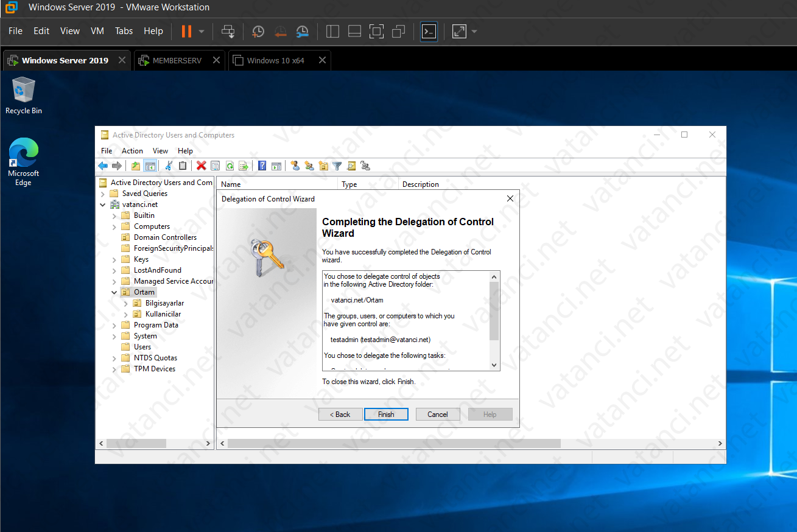
Task: Refresh the console view using the refresh icon
Action: (x=230, y=166)
